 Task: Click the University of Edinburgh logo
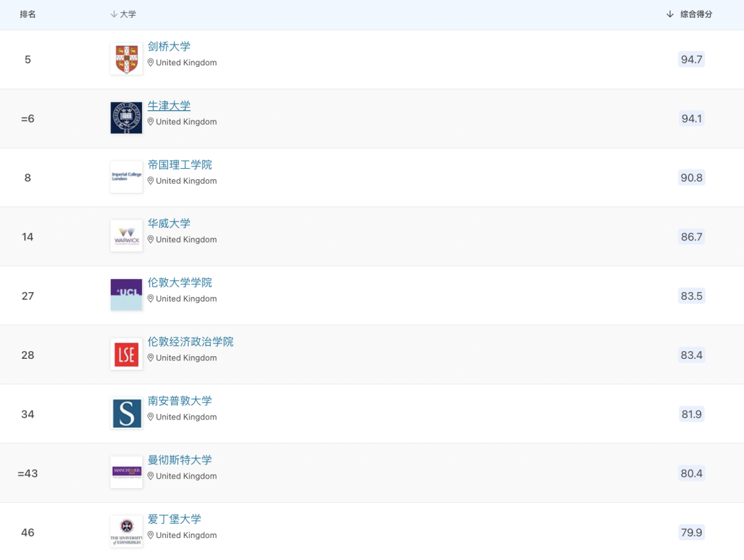[x=127, y=532]
